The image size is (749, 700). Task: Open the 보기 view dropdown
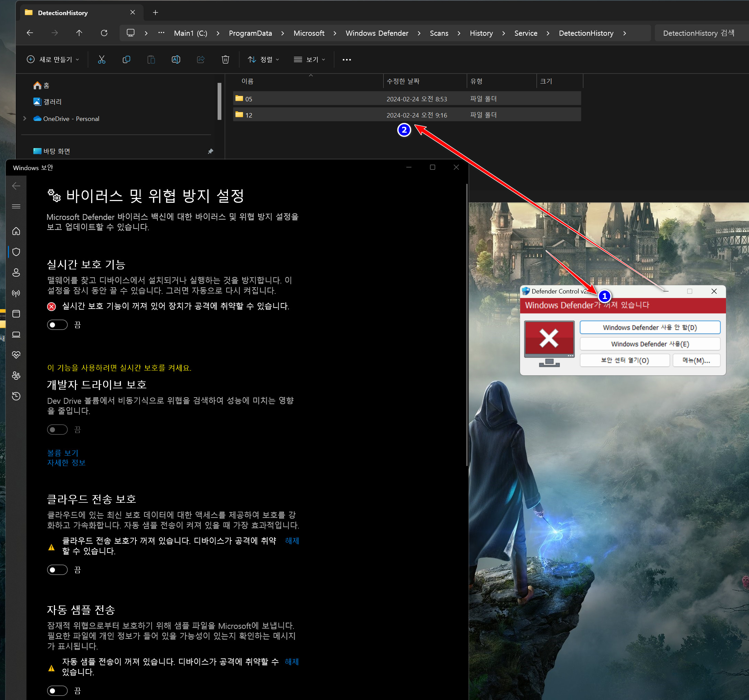coord(309,59)
